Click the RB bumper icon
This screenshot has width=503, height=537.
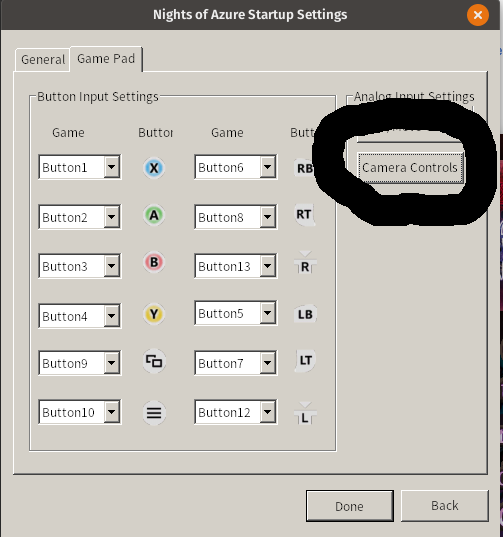click(x=304, y=168)
